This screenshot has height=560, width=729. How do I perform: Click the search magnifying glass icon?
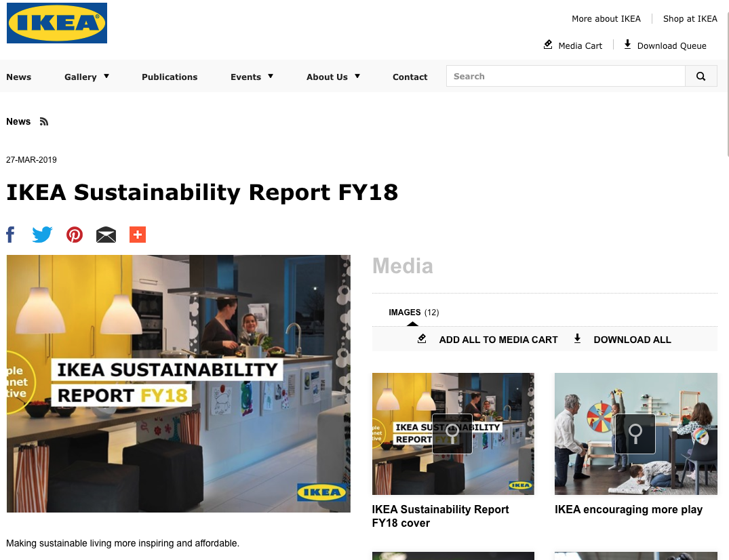pos(701,76)
